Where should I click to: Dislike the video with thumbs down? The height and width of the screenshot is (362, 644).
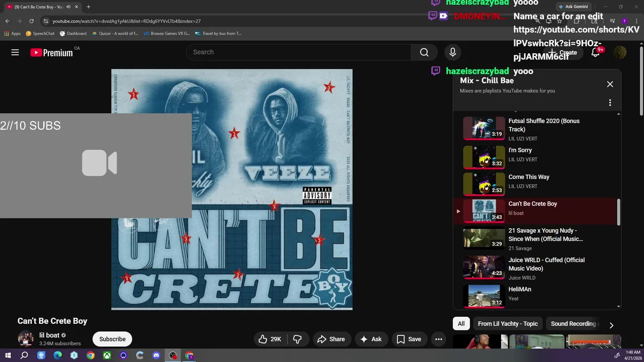[297, 339]
